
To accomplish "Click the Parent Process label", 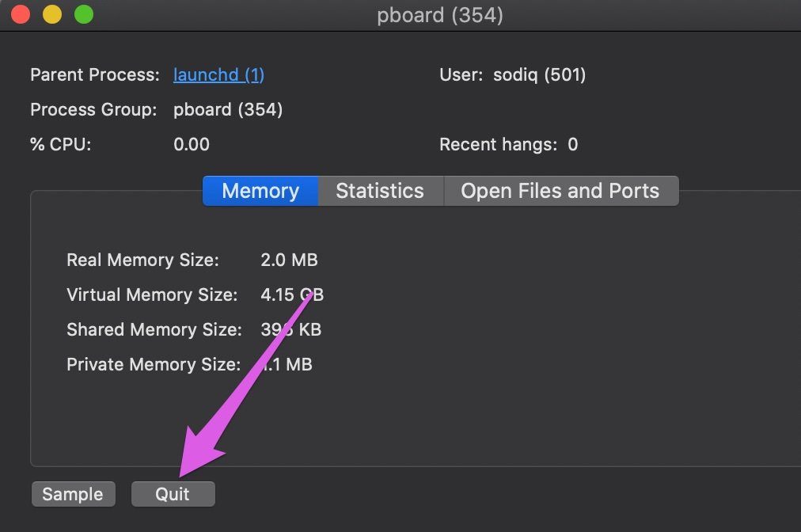I will point(94,74).
